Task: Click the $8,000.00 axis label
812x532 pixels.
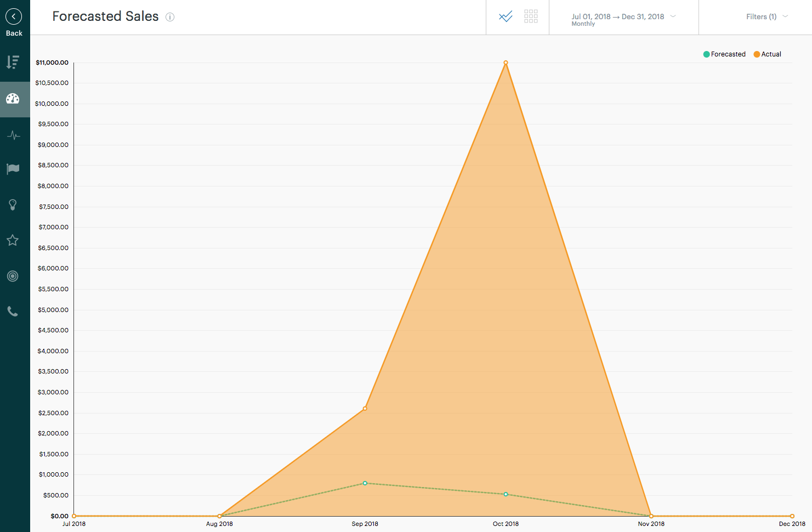Action: pos(53,186)
